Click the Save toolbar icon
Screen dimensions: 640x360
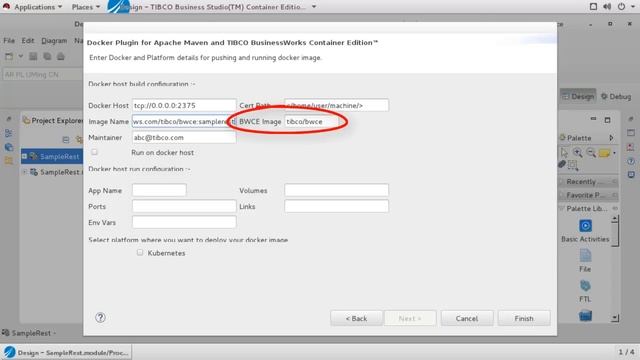coord(33,56)
